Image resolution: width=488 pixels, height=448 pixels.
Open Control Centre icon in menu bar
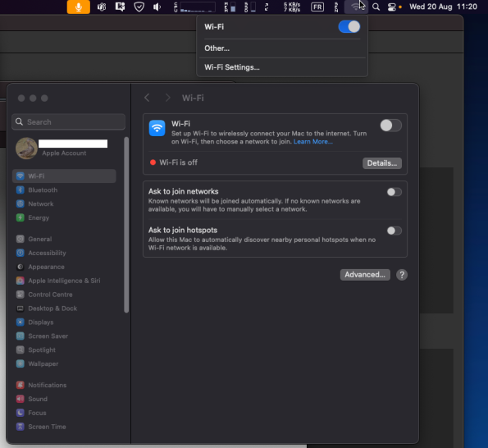[x=391, y=7]
